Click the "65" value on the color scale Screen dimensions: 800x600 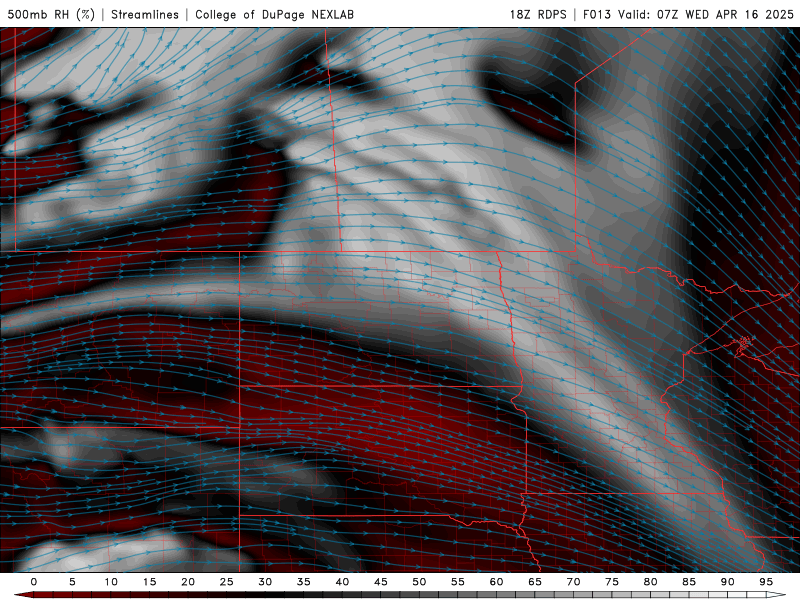point(535,582)
